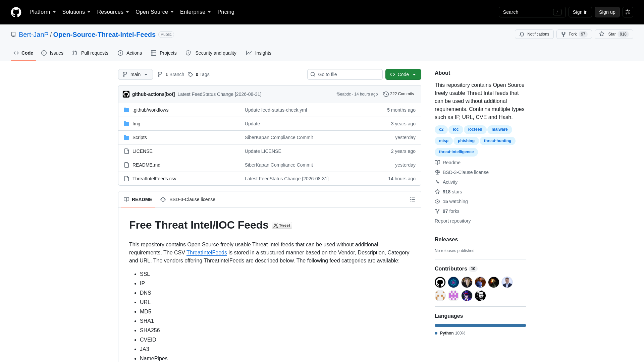Open the ThreatIntelFeeds link in README text
This screenshot has height=362, width=644.
[207, 253]
